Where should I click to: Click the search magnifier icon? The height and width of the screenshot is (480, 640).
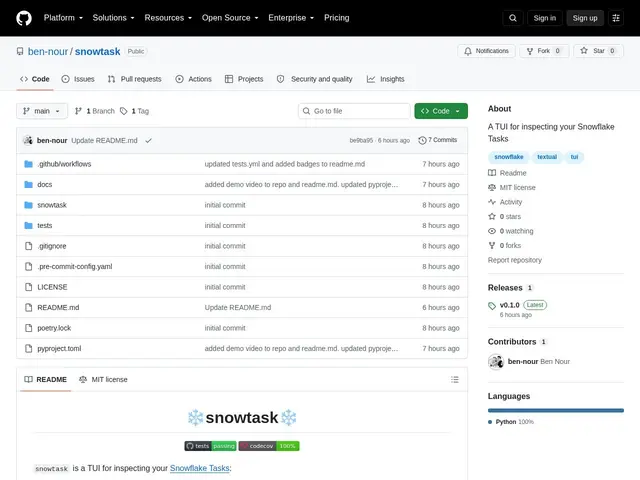click(x=513, y=18)
